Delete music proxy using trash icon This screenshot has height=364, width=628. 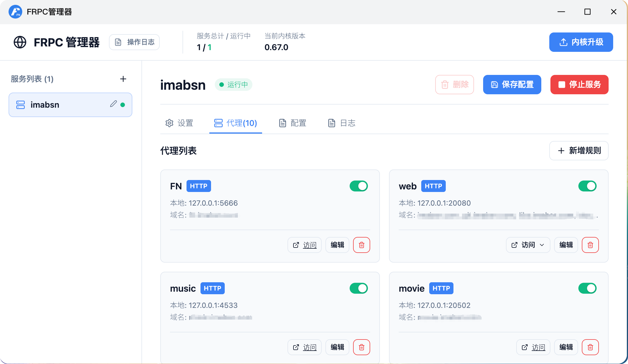coord(361,347)
